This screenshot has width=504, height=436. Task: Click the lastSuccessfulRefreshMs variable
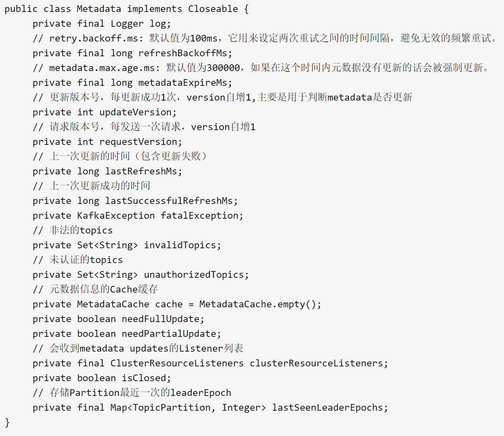169,201
